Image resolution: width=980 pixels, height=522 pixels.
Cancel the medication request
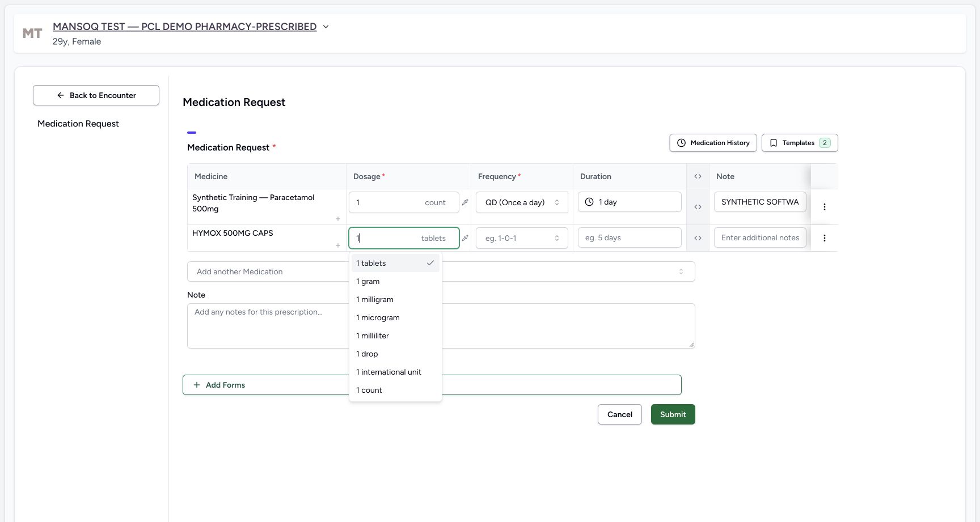pyautogui.click(x=620, y=414)
